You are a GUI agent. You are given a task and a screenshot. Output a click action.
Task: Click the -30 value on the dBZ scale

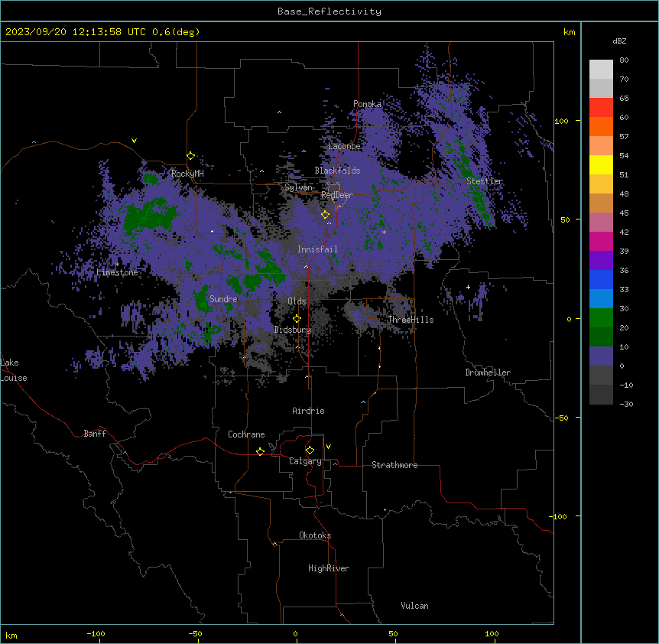(x=626, y=404)
